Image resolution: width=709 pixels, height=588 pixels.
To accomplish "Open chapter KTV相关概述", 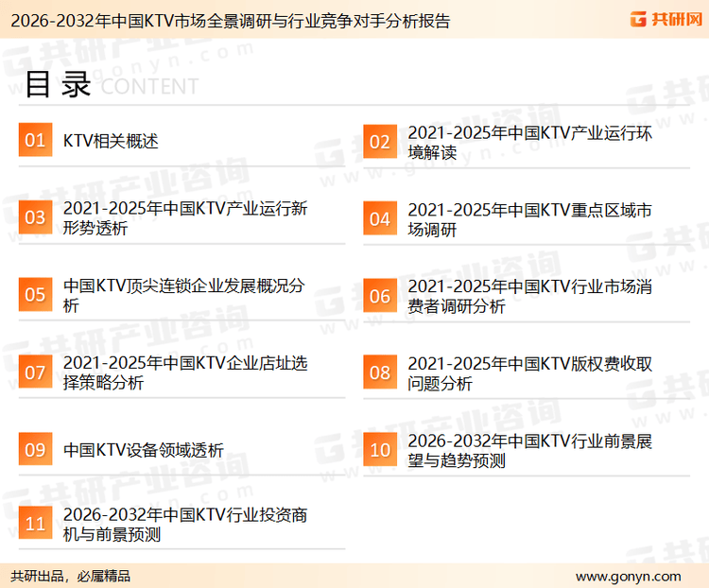I will (111, 142).
